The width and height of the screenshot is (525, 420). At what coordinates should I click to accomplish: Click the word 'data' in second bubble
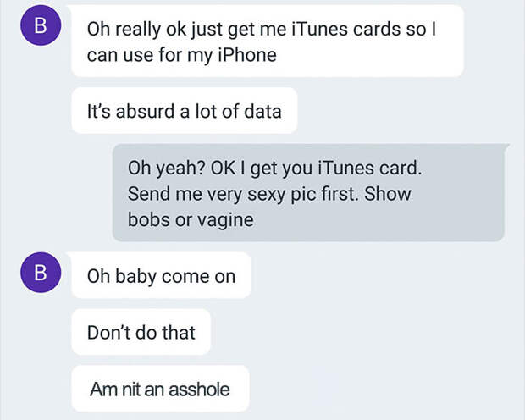coord(262,111)
